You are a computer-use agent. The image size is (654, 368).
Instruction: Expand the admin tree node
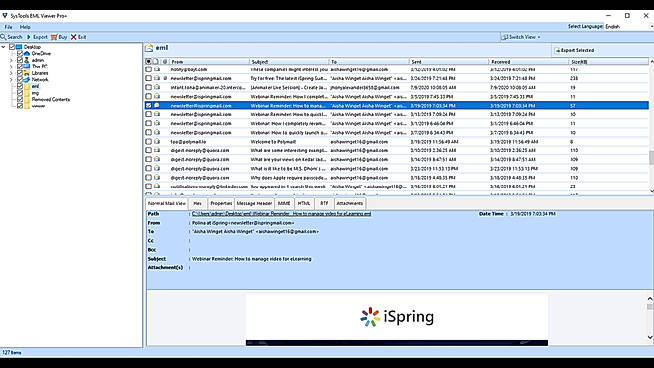pos(11,60)
